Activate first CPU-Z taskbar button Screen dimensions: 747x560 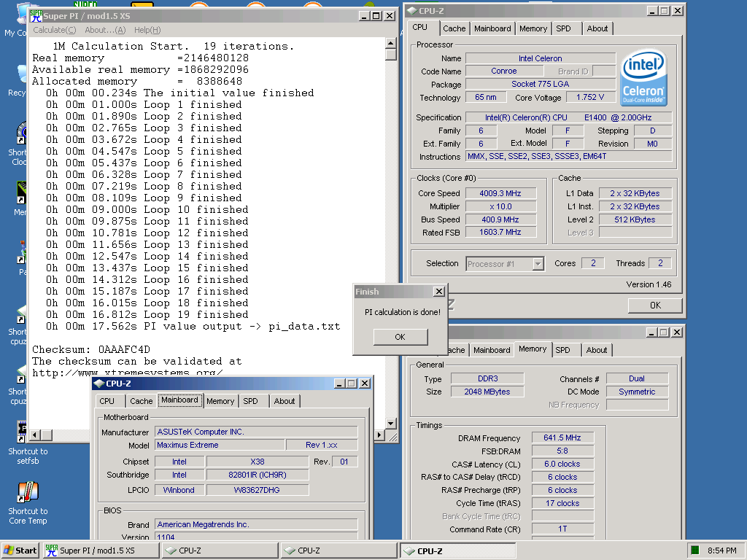[220, 551]
